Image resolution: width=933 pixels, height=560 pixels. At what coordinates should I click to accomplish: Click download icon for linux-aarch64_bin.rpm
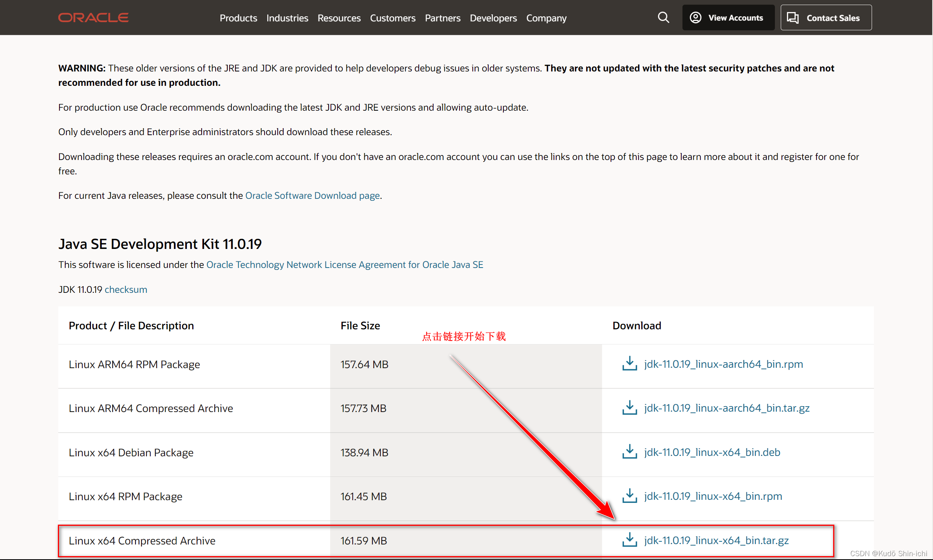click(630, 364)
